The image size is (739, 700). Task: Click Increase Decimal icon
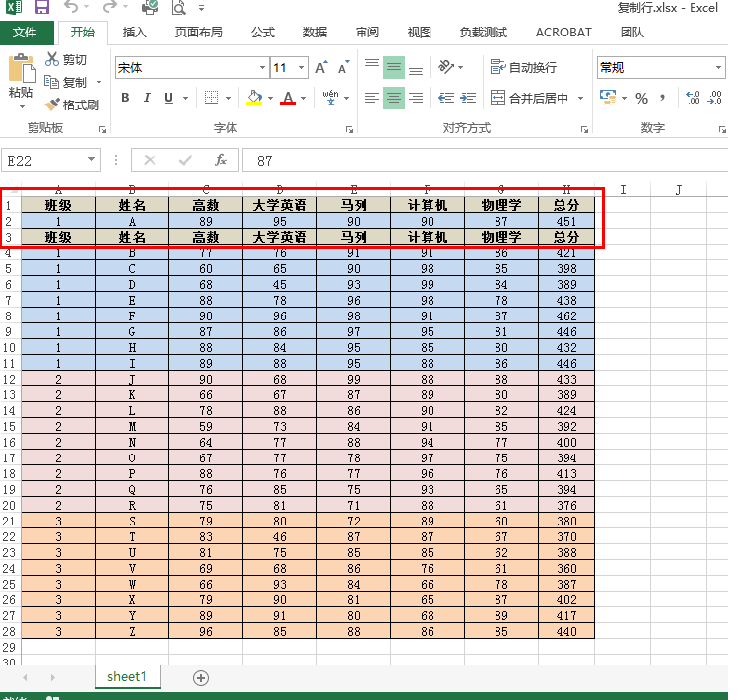click(693, 98)
